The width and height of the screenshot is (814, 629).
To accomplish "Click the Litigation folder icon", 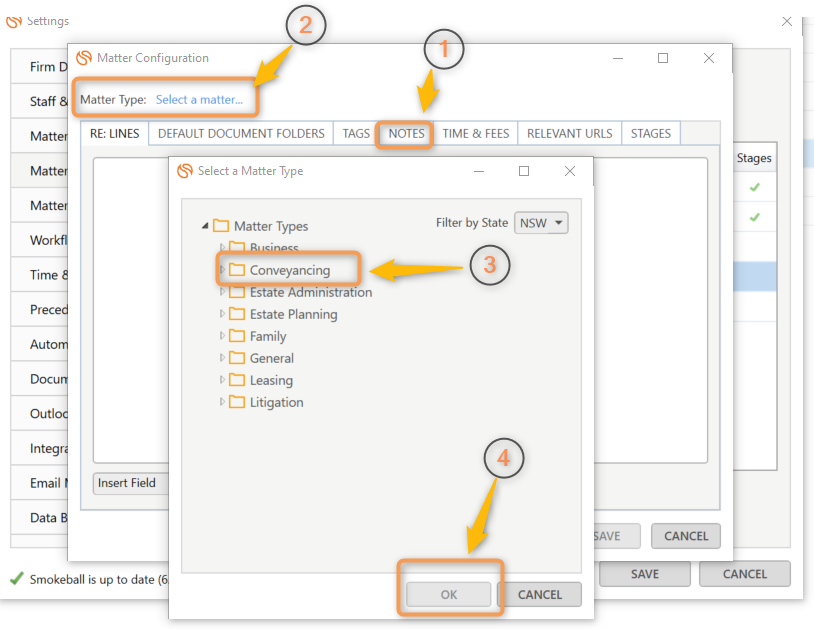I will pos(237,402).
